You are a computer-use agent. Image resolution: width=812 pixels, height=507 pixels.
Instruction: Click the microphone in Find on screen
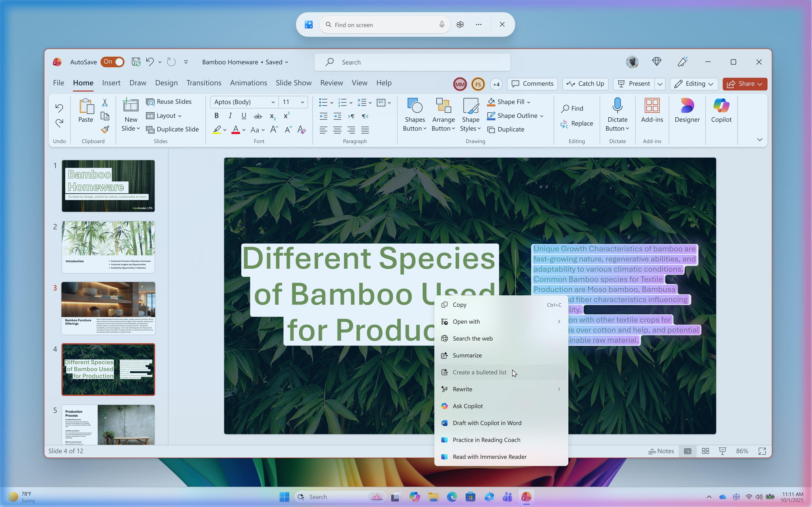442,25
